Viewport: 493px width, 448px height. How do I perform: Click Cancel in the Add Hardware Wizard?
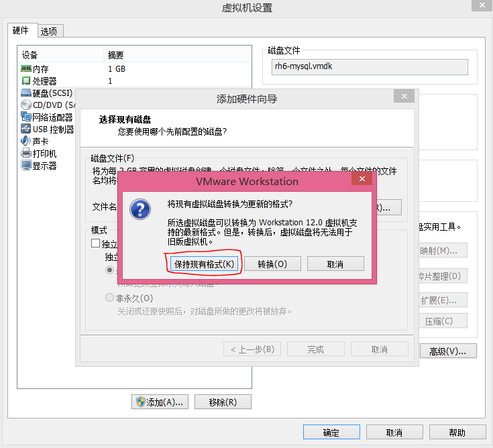[x=380, y=349]
